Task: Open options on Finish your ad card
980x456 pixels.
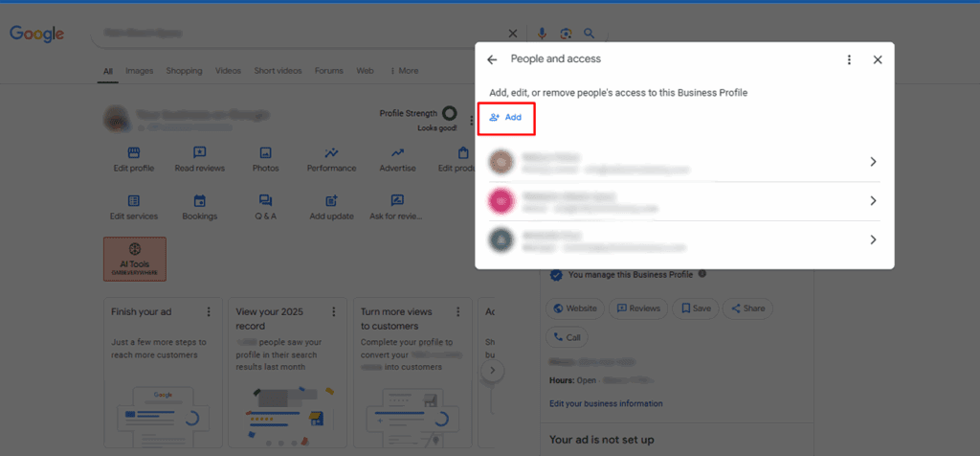Action: tap(209, 312)
